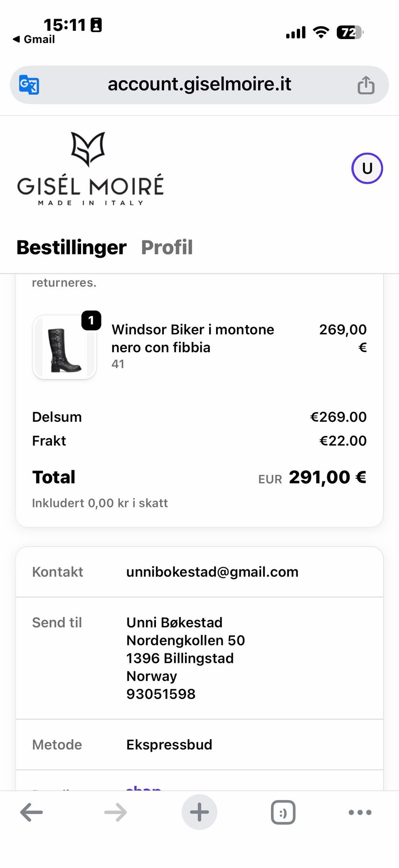Tap the contact email unnibokestad@gmail.com
399x868 pixels.
(x=212, y=572)
